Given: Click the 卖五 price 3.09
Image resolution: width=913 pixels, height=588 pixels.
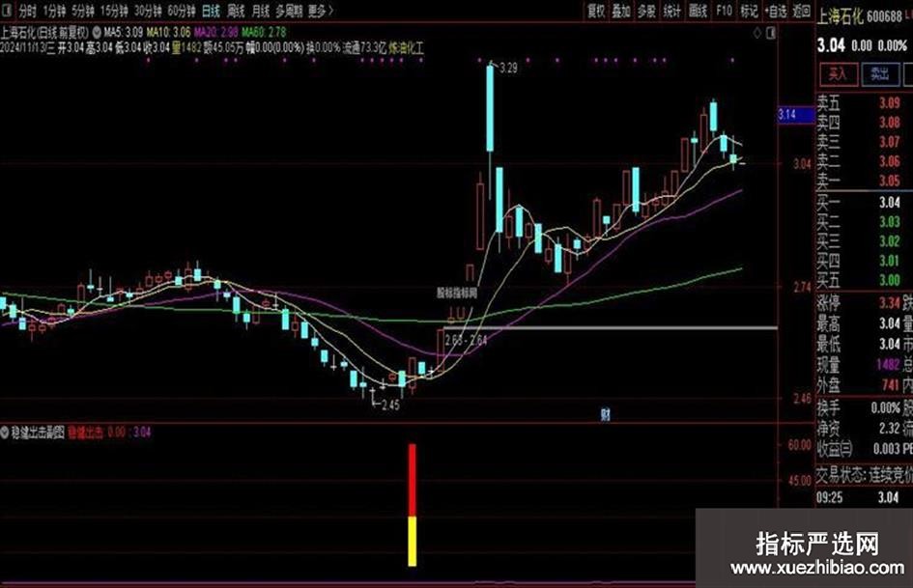Looking at the screenshot, I should click(889, 103).
